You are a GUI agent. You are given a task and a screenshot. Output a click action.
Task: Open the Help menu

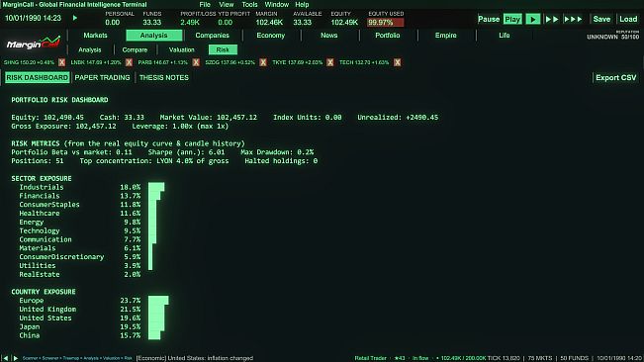302,5
